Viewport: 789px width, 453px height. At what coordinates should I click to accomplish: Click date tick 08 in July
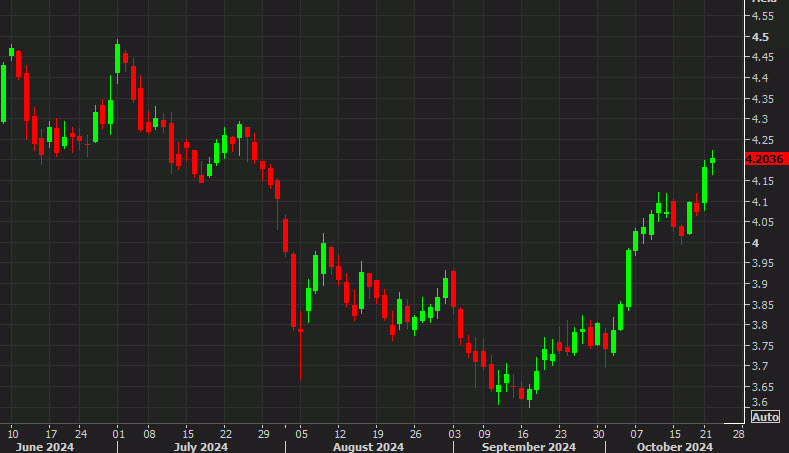149,434
